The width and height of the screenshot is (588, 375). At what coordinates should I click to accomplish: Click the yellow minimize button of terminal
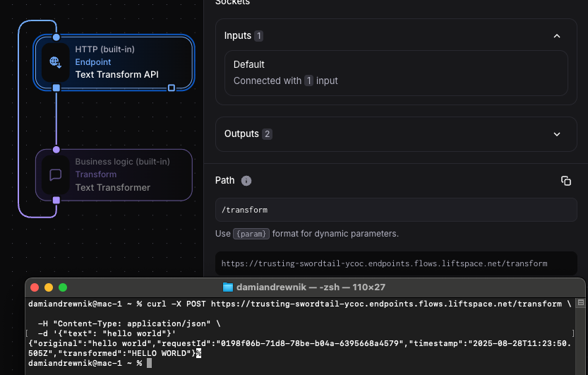49,287
